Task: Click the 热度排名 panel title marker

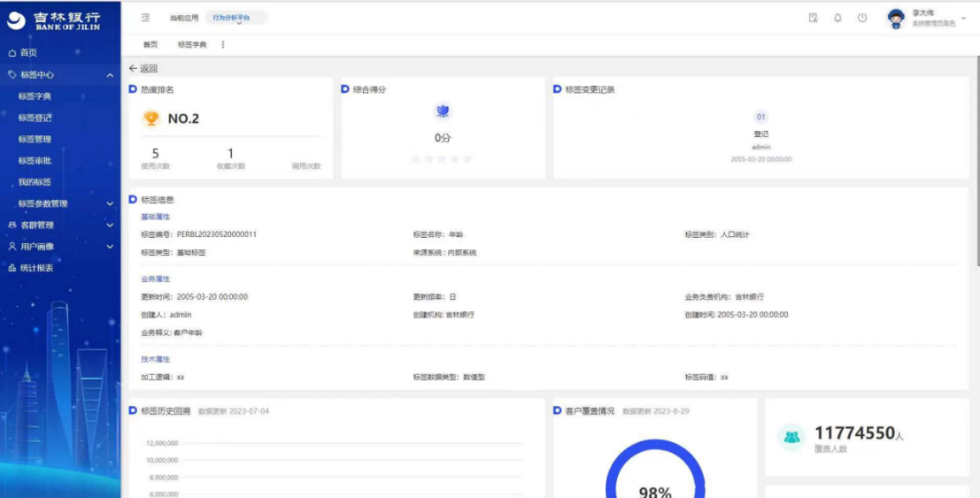Action: [133, 89]
